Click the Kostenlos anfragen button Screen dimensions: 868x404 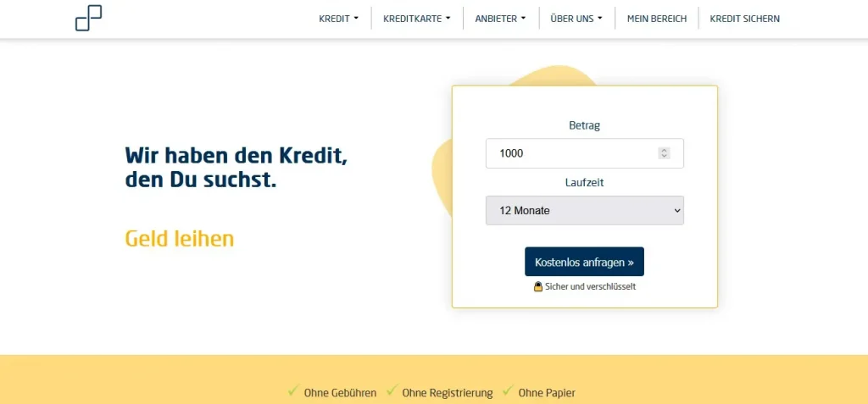[584, 262]
